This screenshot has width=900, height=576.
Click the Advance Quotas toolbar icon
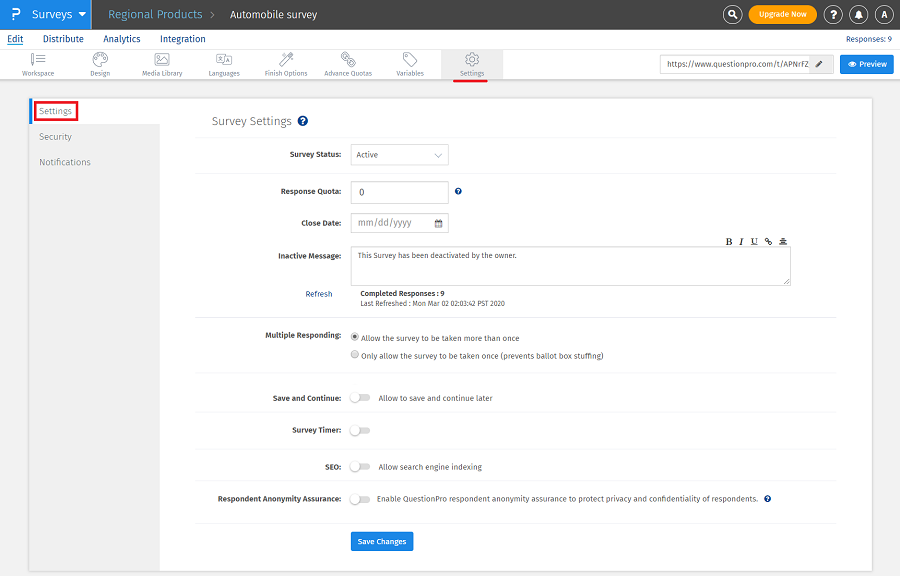347,63
